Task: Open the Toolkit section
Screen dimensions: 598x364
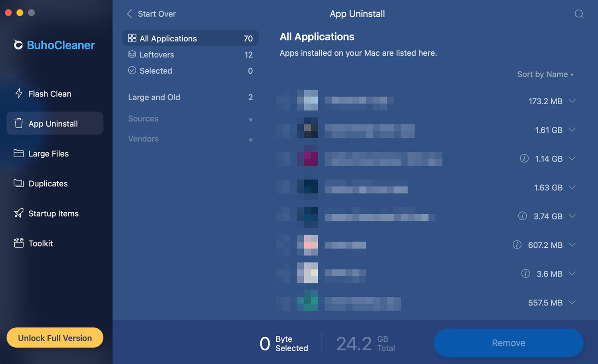Action: pyautogui.click(x=55, y=243)
